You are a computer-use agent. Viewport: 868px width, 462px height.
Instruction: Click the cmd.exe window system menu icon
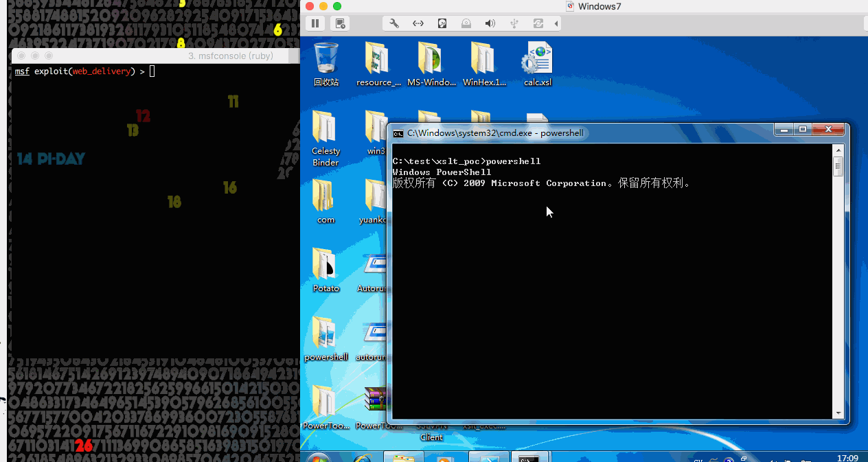(398, 133)
